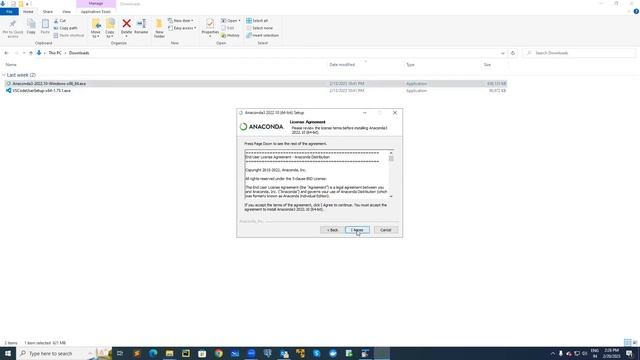
Task: Open the Windows Start menu
Action: point(8,353)
